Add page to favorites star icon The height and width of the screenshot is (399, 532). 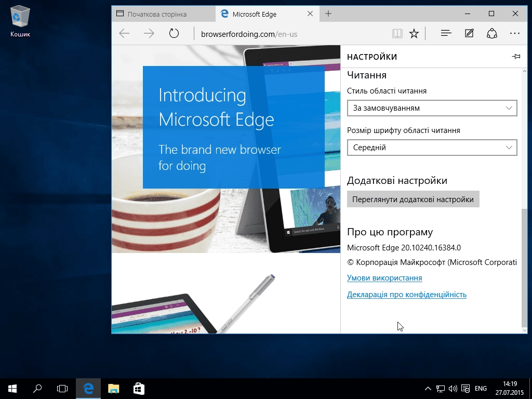(414, 34)
